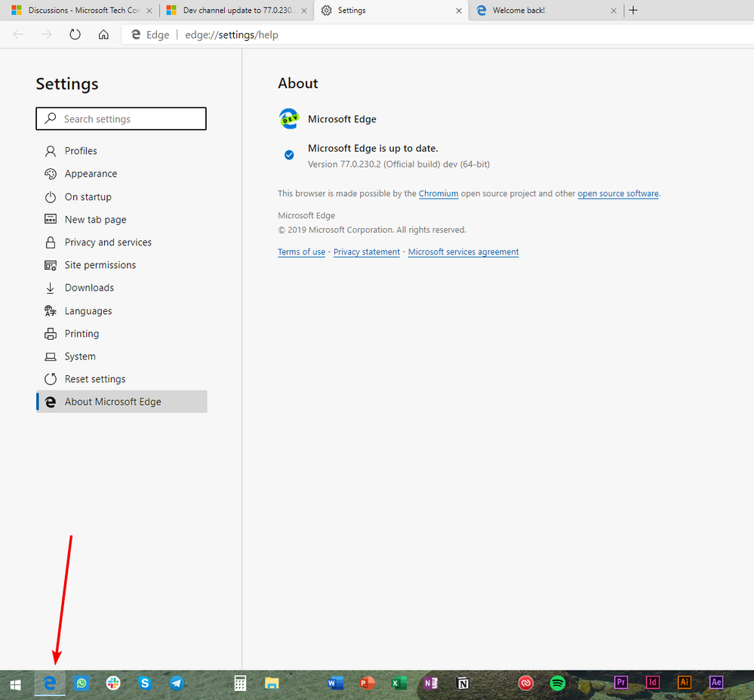Open WhatsApp from the taskbar
754x700 pixels.
(82, 683)
